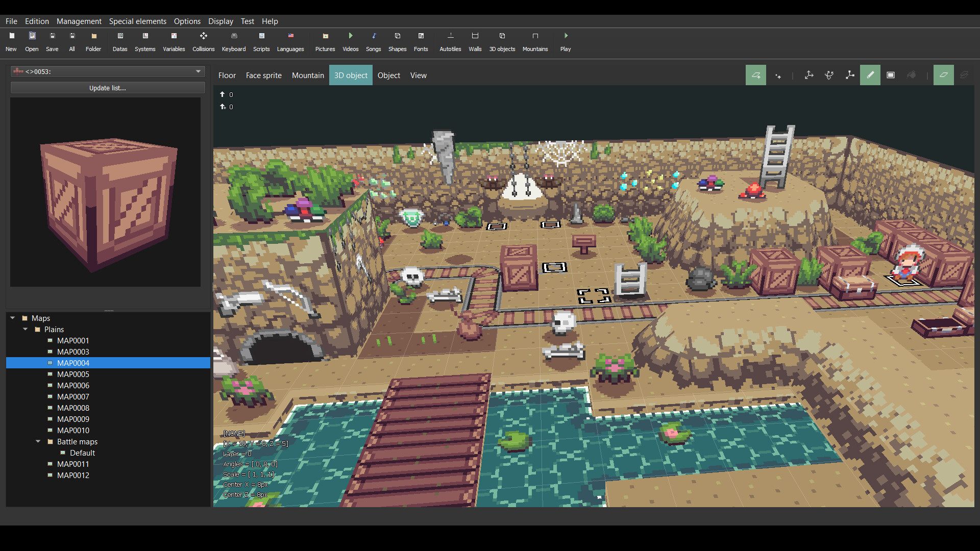Click the Update list button
980x551 pixels.
107,87
